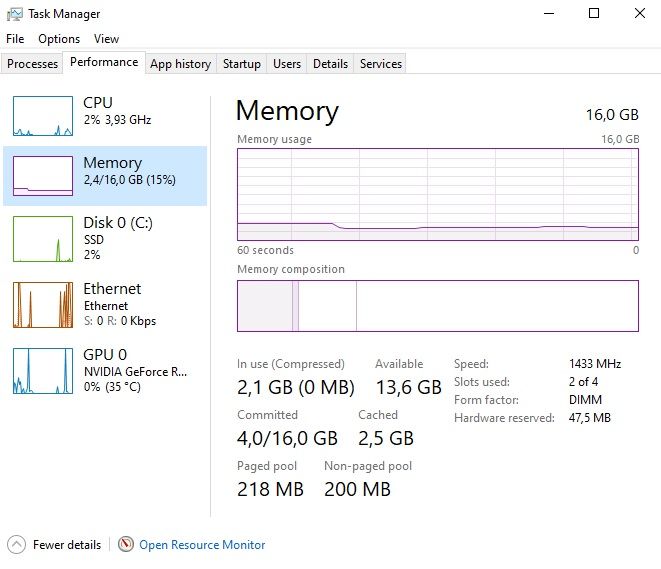Screen dimensions: 661x569
Task: Show the Users tab
Action: [287, 64]
